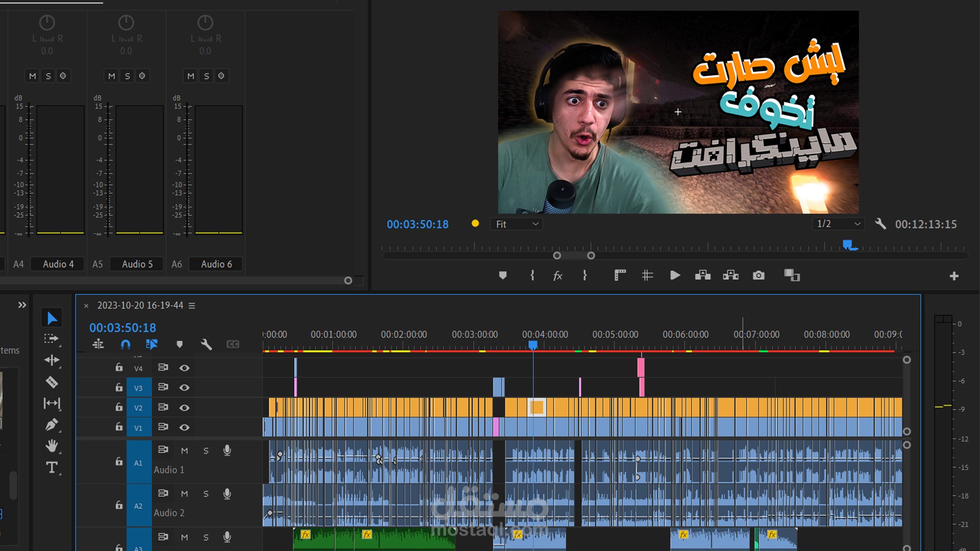Toggle global FX mute in monitor

(558, 275)
